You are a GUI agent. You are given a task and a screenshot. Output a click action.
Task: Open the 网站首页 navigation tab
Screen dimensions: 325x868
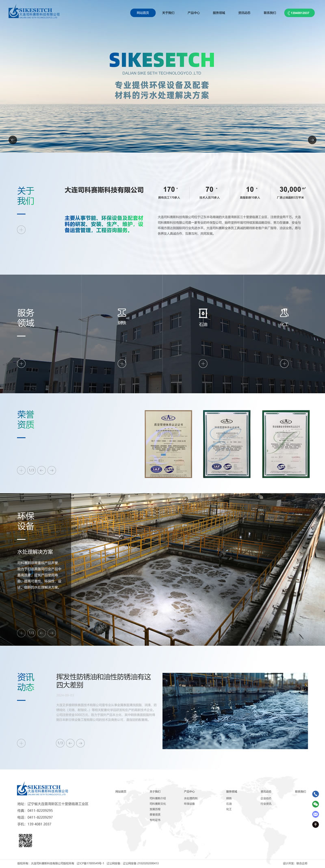143,13
